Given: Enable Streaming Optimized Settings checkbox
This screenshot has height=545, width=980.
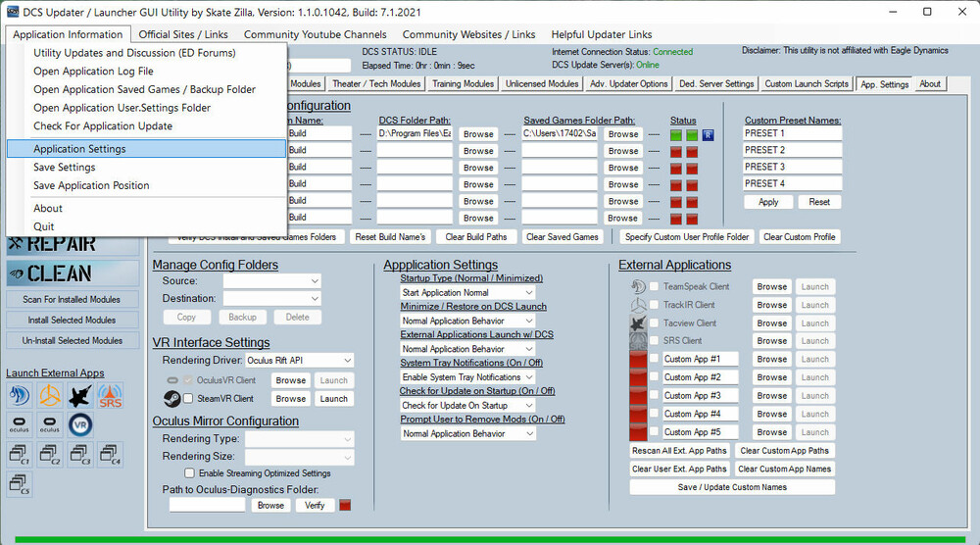Looking at the screenshot, I should pos(189,473).
